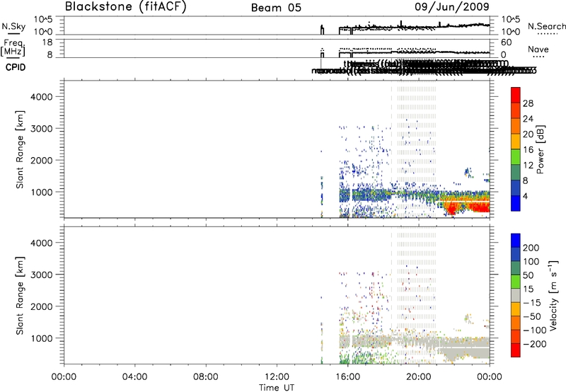
Task: Click the "20:00" time tick label
Action: click(418, 377)
